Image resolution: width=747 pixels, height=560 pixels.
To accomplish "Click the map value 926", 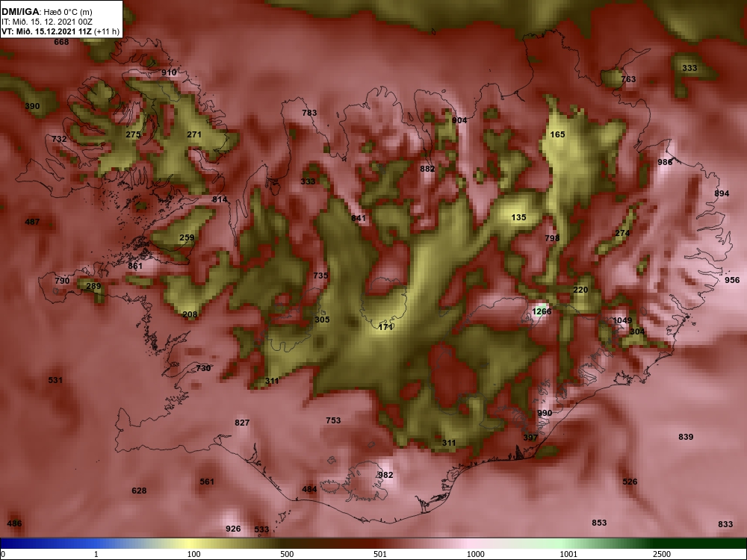I will click(x=233, y=529).
